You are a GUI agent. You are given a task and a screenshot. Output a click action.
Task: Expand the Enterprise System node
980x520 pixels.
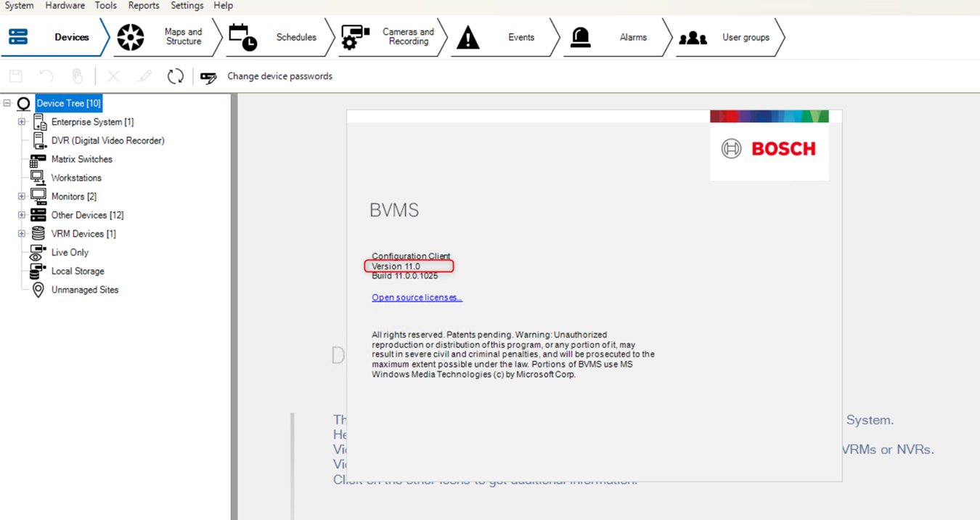[x=22, y=122]
